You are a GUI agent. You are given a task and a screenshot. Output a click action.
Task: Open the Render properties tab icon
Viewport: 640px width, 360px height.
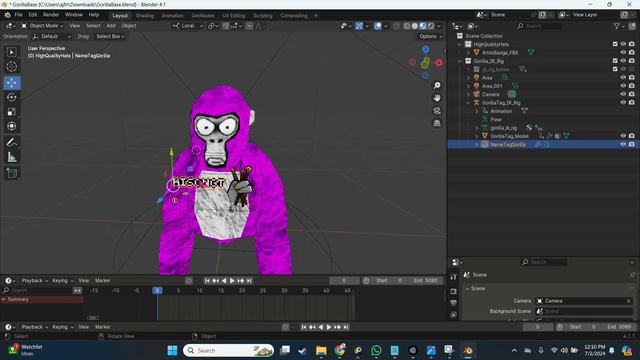tap(453, 291)
